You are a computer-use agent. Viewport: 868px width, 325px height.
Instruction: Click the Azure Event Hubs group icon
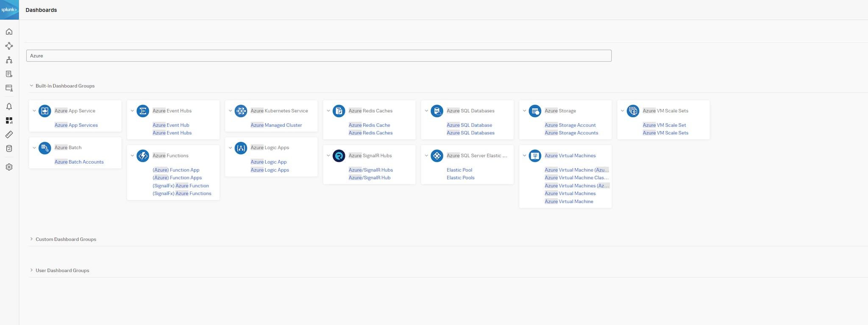point(143,111)
